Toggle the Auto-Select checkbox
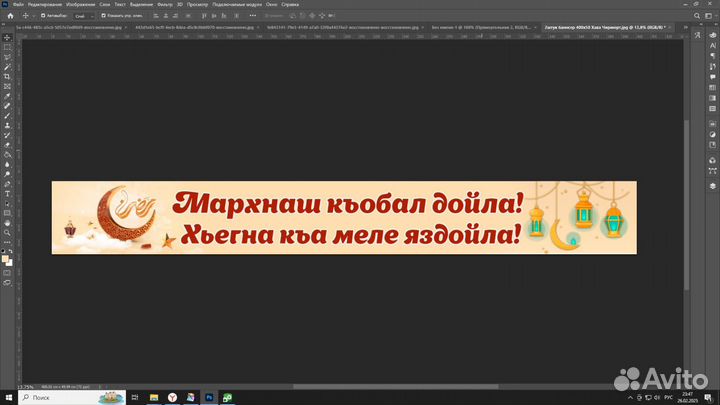 point(43,16)
